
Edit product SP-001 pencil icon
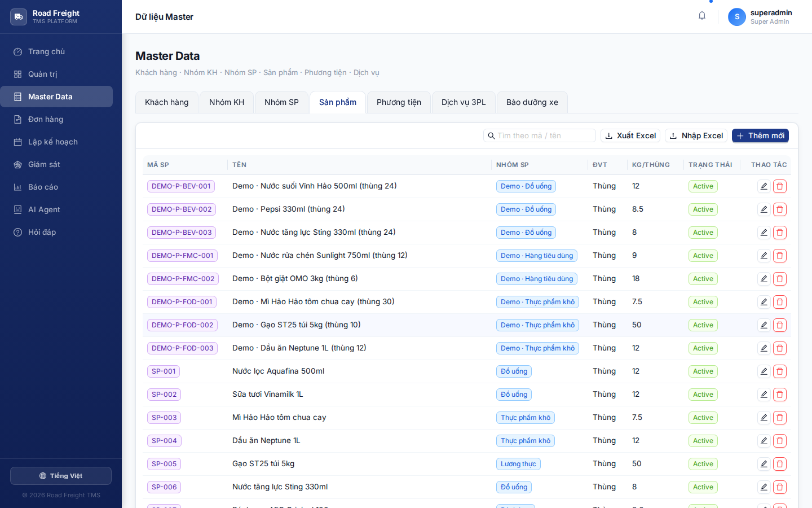[764, 371]
